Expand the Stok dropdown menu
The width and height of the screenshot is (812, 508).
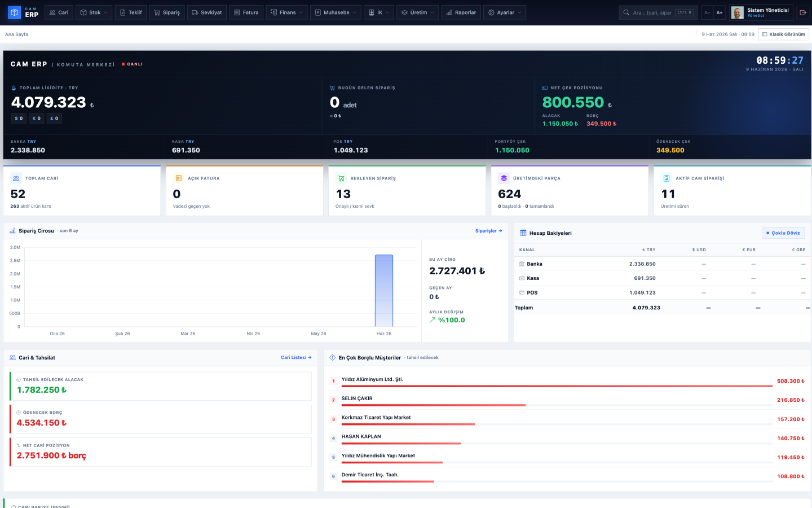pyautogui.click(x=94, y=12)
